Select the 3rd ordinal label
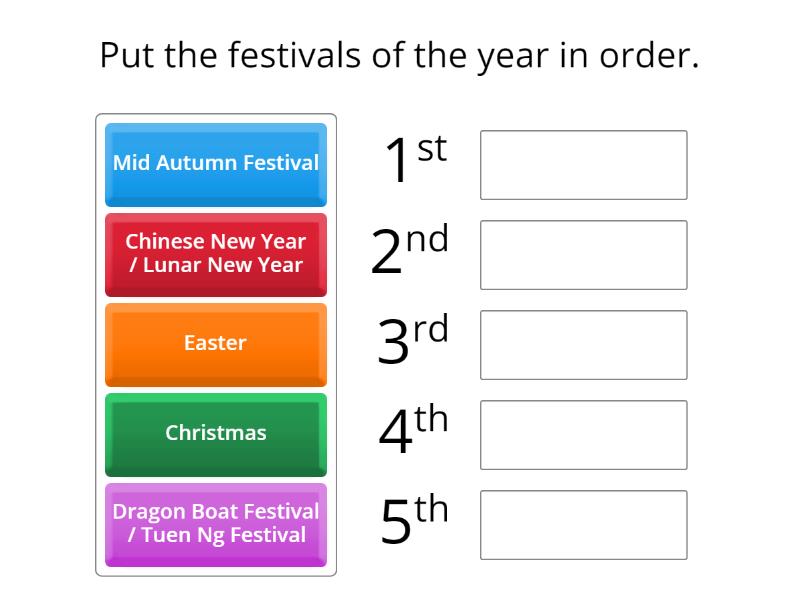Screen dimensions: 800x600 click(x=412, y=340)
